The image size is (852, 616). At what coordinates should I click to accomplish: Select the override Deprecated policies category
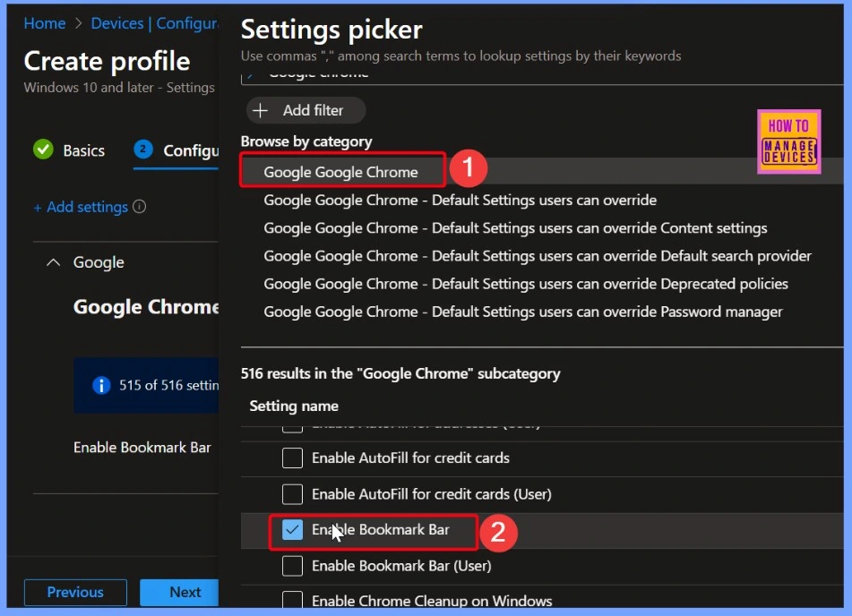pos(525,284)
